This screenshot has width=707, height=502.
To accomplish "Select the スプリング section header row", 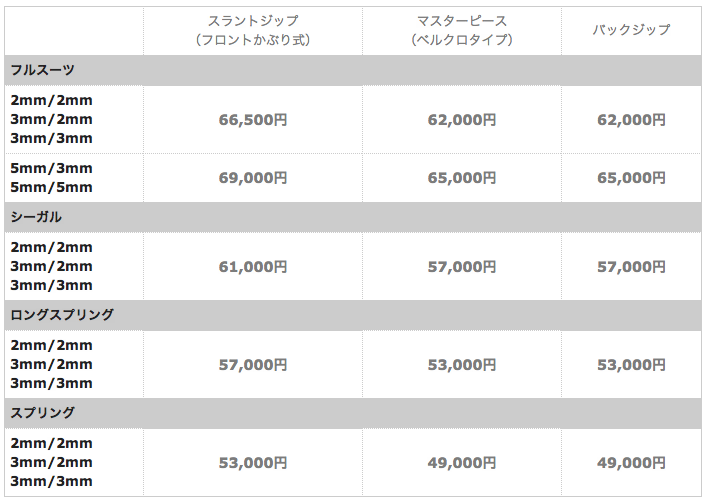I will click(353, 413).
